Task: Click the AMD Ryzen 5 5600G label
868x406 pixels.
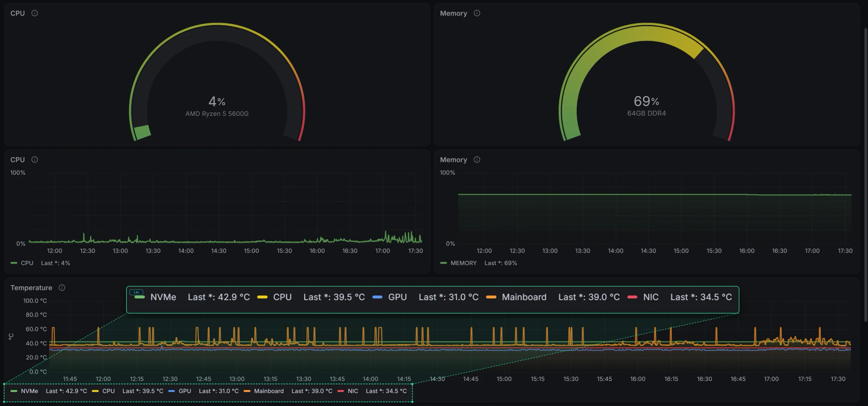Action: (x=217, y=114)
